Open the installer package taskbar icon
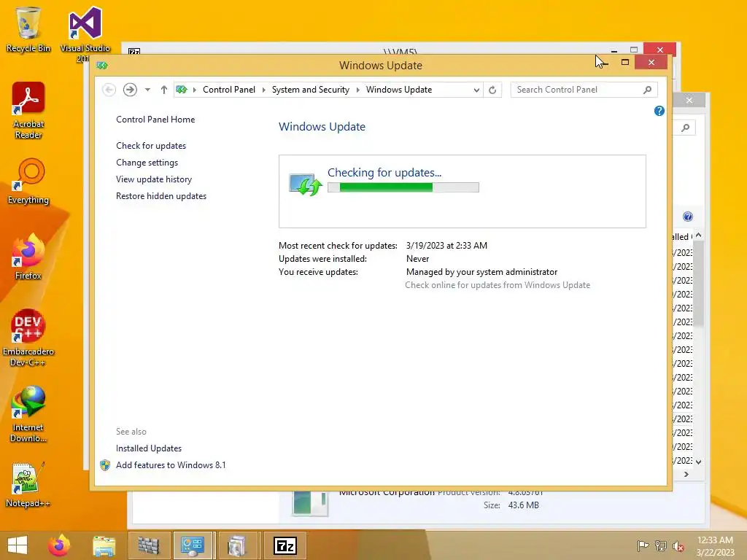Viewport: 747px width, 560px height. (237, 545)
